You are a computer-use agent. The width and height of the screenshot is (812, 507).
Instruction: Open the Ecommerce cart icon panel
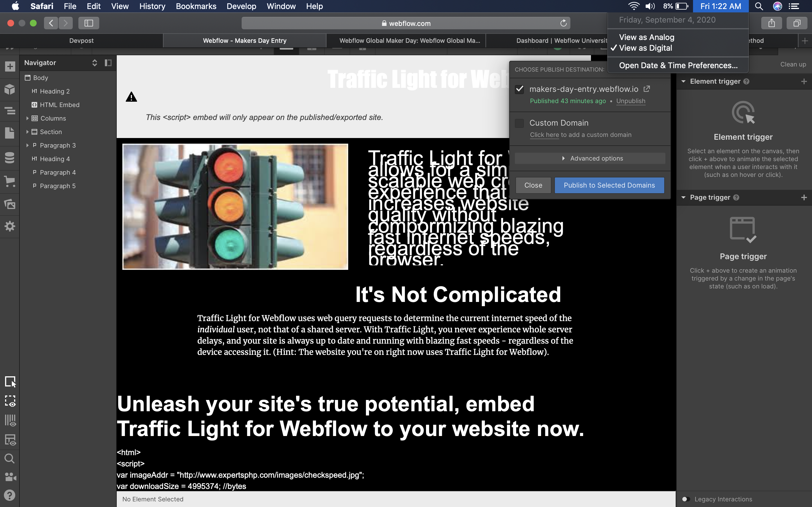coord(10,181)
